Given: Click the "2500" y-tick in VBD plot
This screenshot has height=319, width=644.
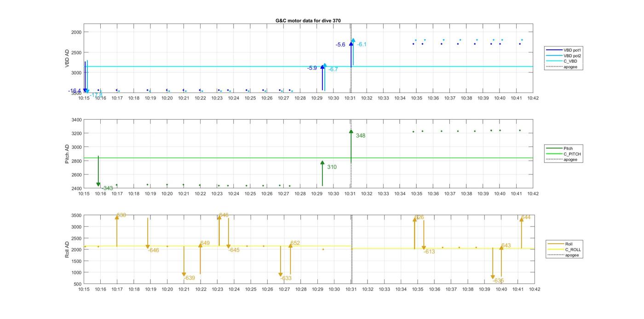Looking at the screenshot, I should (76, 52).
